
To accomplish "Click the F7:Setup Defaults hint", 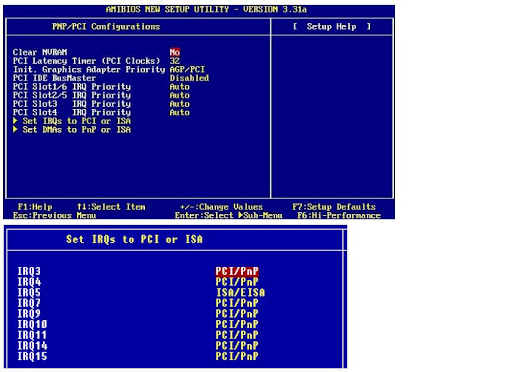I will tap(334, 207).
